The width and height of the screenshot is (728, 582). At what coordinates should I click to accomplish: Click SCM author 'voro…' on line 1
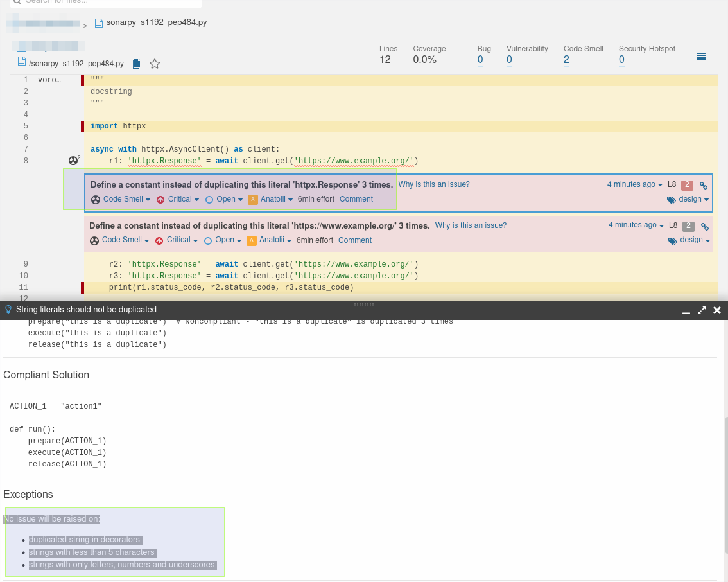pyautogui.click(x=49, y=80)
